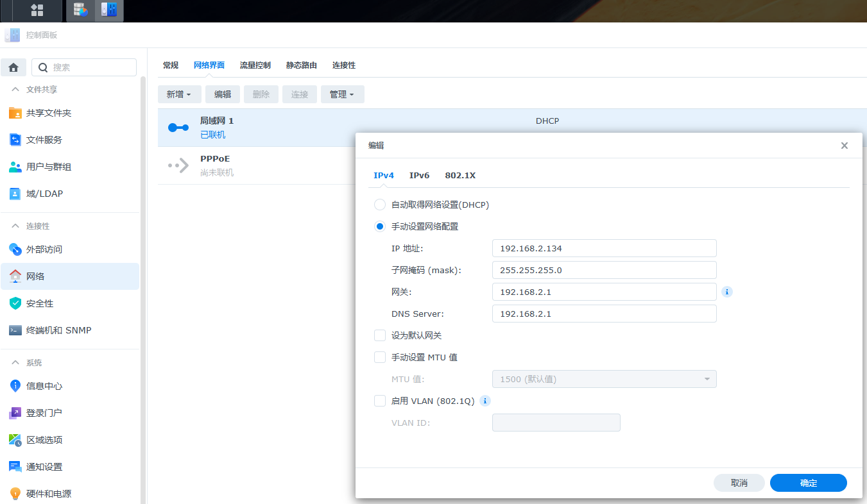This screenshot has width=867, height=504.
Task: Click the 编辑 toolbar button
Action: 223,94
